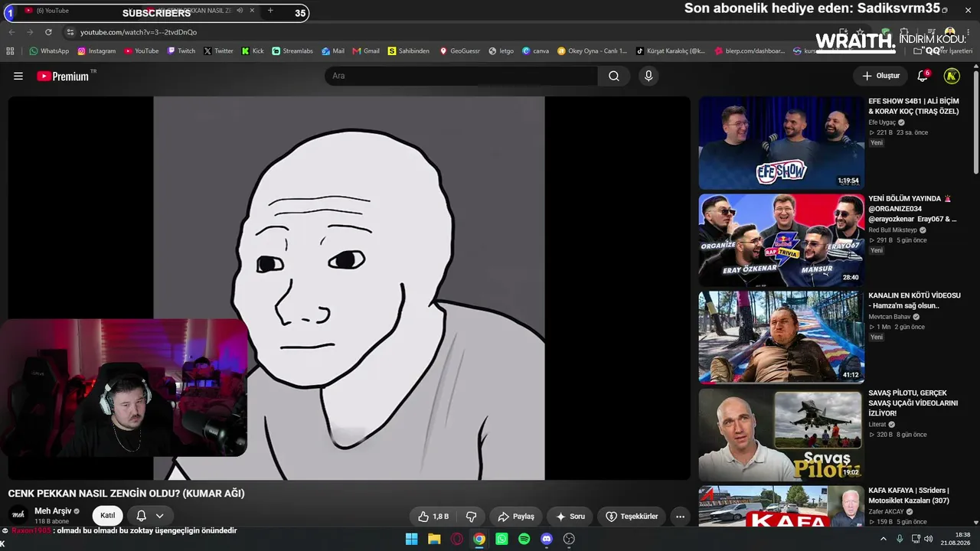Click the YouTube search field Ara
This screenshot has width=980, height=551.
[461, 76]
